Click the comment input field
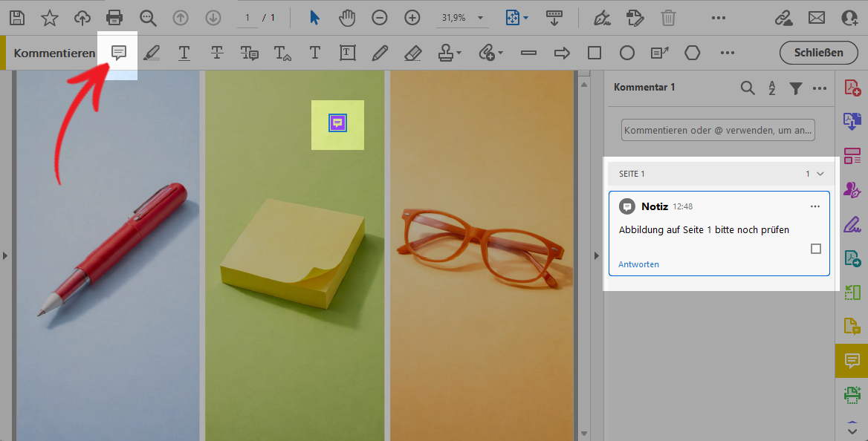Screen dimensions: 868x441 [x=718, y=130]
